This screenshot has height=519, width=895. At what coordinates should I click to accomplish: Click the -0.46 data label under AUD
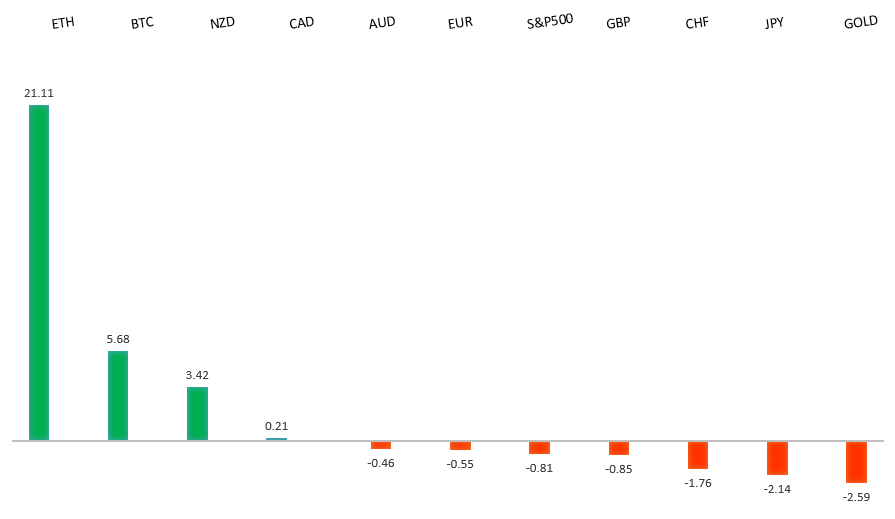tap(381, 463)
